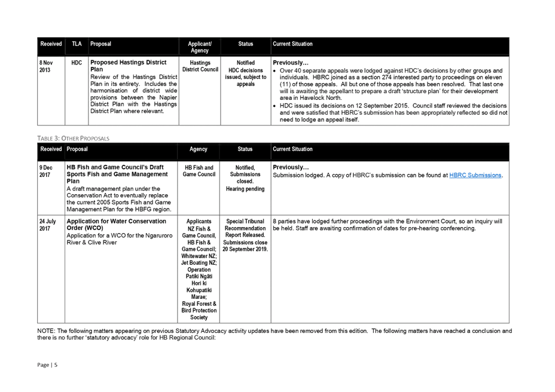
Task: Select 'Application for Water Conservation Order (WCO)' heading
Action: point(116,224)
